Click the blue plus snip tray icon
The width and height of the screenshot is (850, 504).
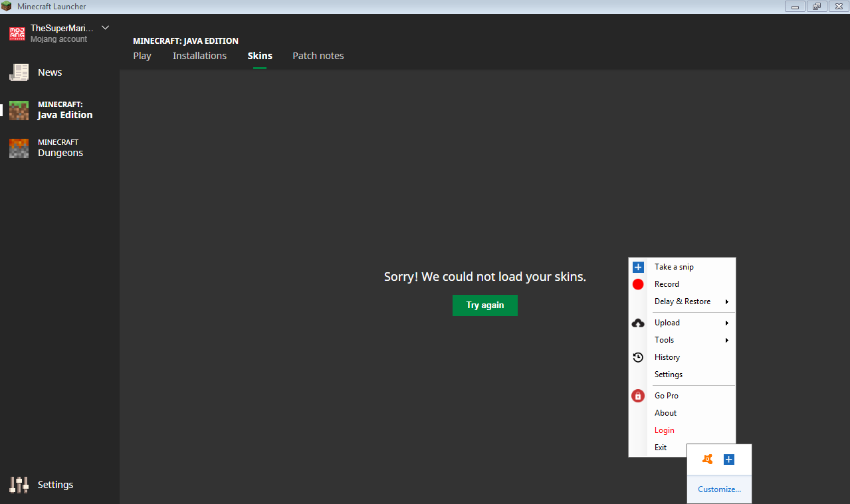tap(729, 460)
